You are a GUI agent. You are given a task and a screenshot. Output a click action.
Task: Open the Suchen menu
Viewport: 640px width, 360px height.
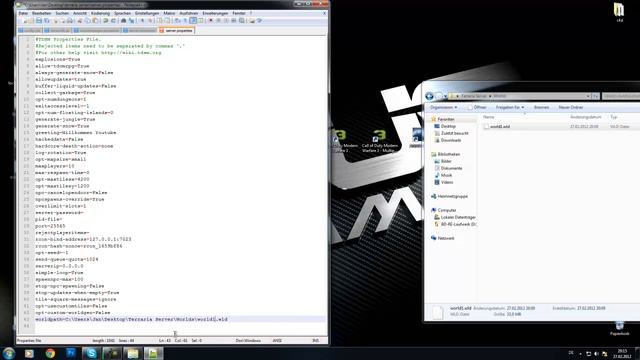point(62,13)
